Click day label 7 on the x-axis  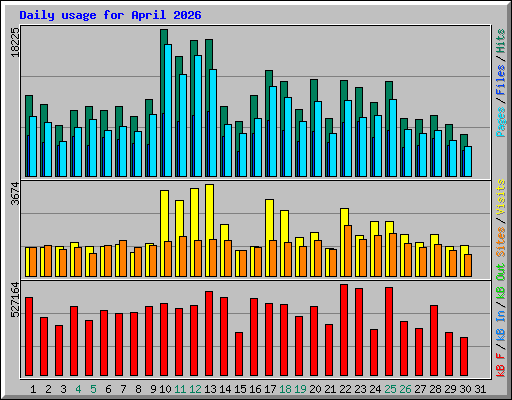point(123,389)
